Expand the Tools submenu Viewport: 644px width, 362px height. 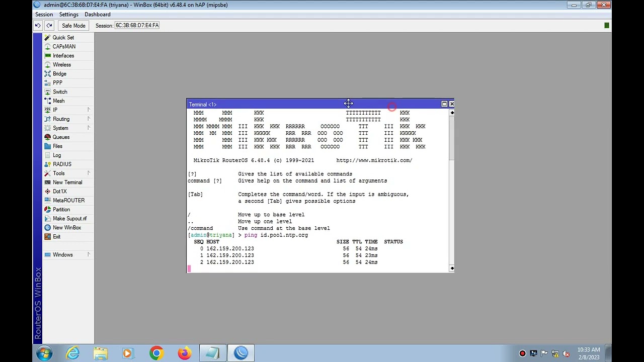[89, 173]
